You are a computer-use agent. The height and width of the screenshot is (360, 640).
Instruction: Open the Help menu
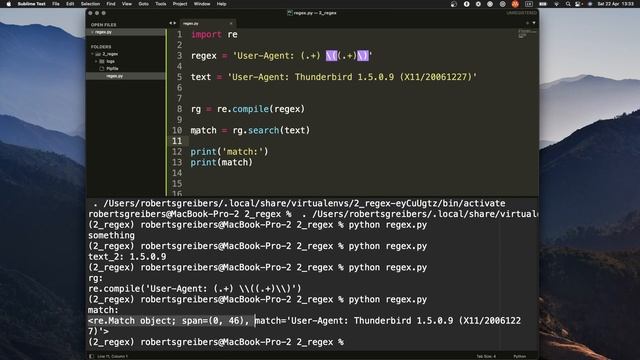coord(222,4)
